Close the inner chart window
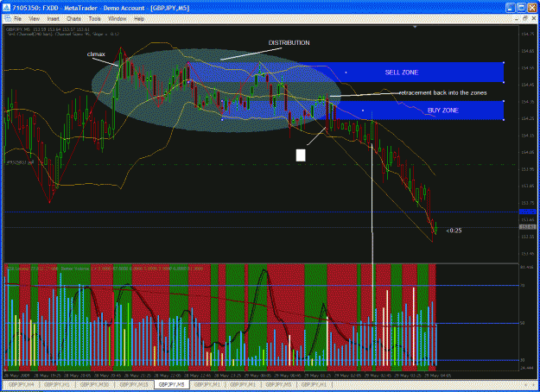The width and height of the screenshot is (540, 392). coord(533,19)
